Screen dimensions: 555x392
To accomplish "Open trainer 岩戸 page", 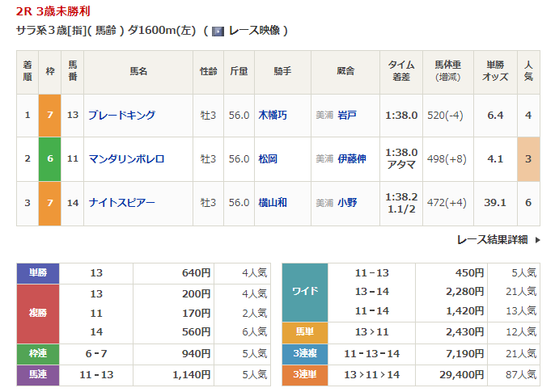I will [347, 115].
